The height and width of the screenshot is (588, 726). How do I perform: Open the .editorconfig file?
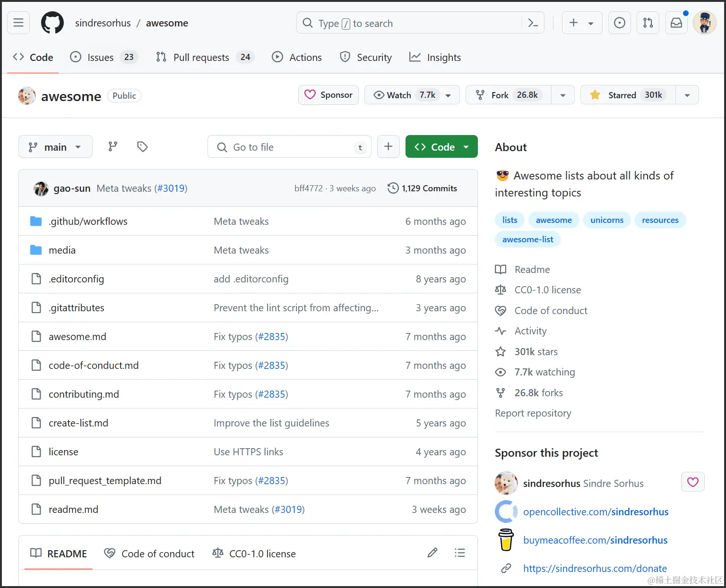click(x=76, y=279)
